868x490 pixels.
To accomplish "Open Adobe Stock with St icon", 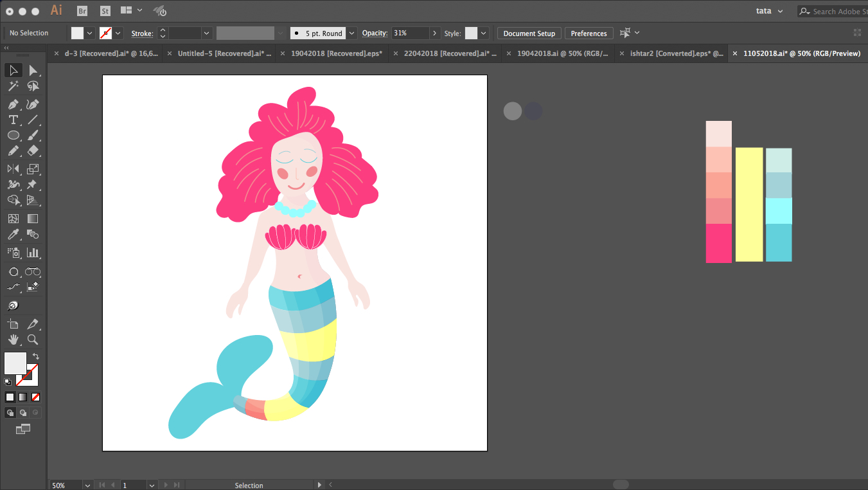I will tap(105, 11).
